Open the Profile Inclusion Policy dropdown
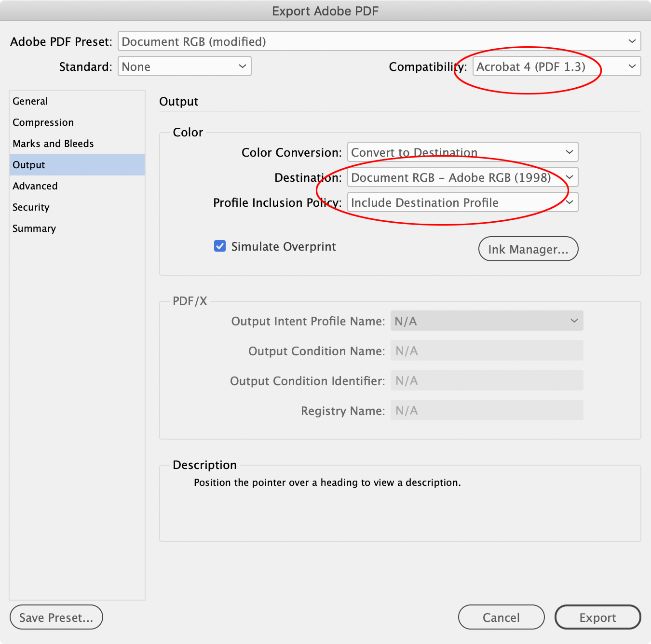This screenshot has height=644, width=651. point(462,202)
